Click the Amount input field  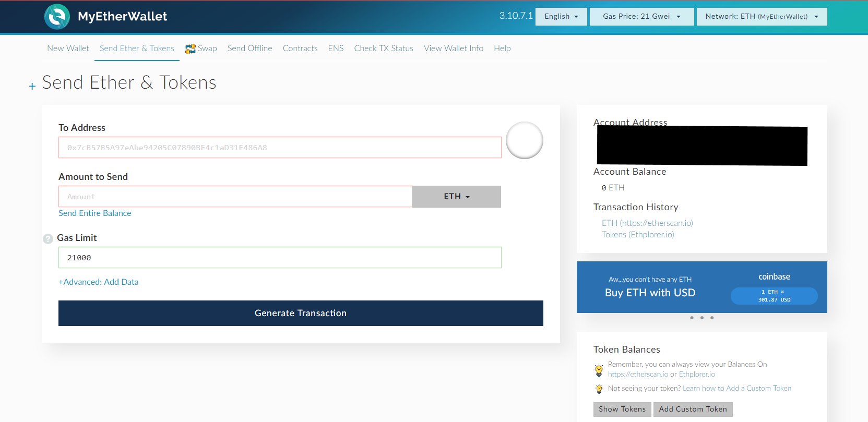(x=235, y=197)
